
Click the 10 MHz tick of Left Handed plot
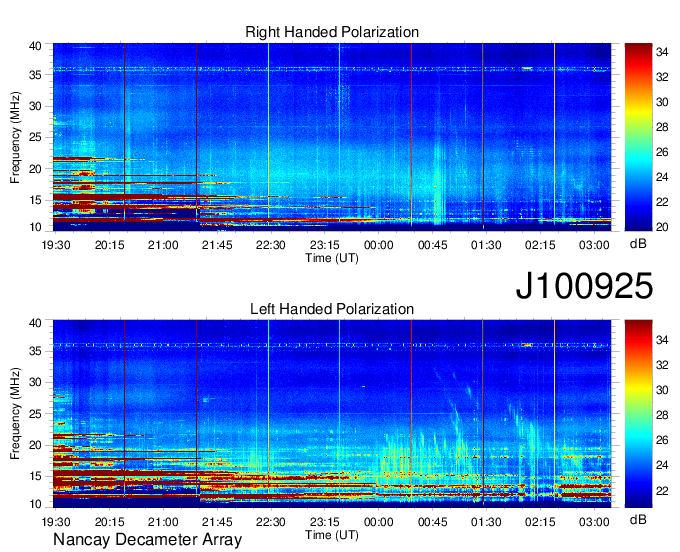pyautogui.click(x=35, y=504)
